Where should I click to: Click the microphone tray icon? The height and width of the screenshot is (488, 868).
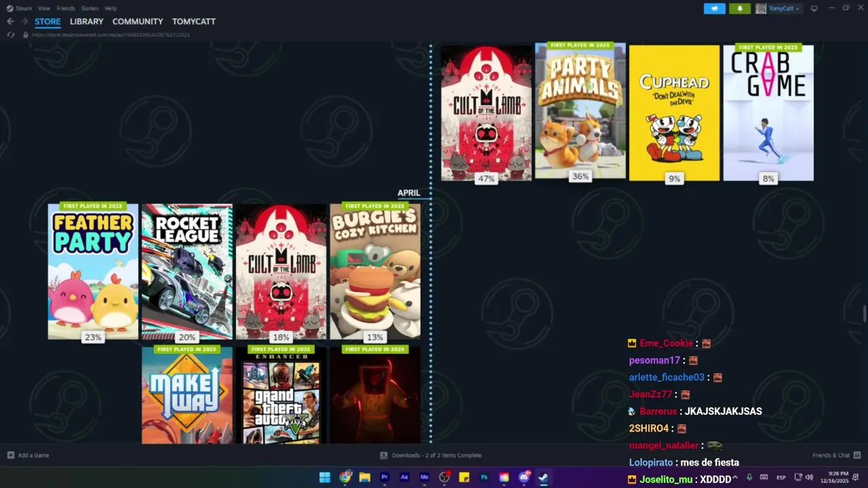point(749,477)
